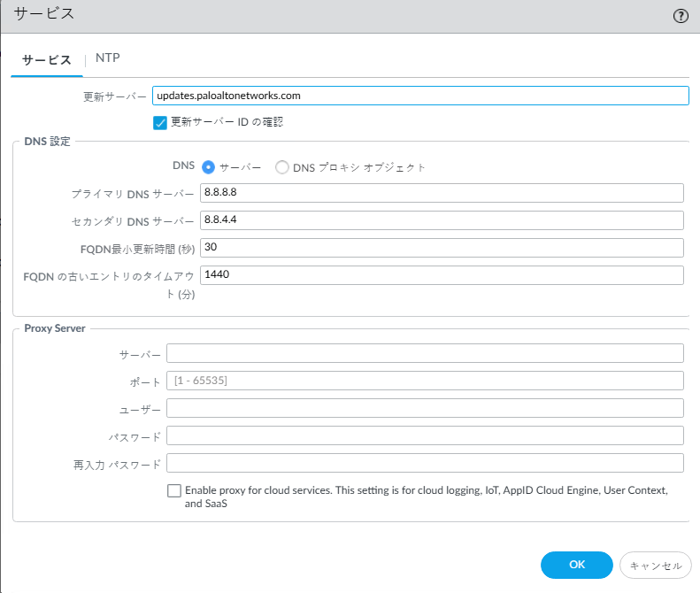Viewport: 700px width, 593px height.
Task: Click the サービス dialog title bar
Action: coord(336,15)
